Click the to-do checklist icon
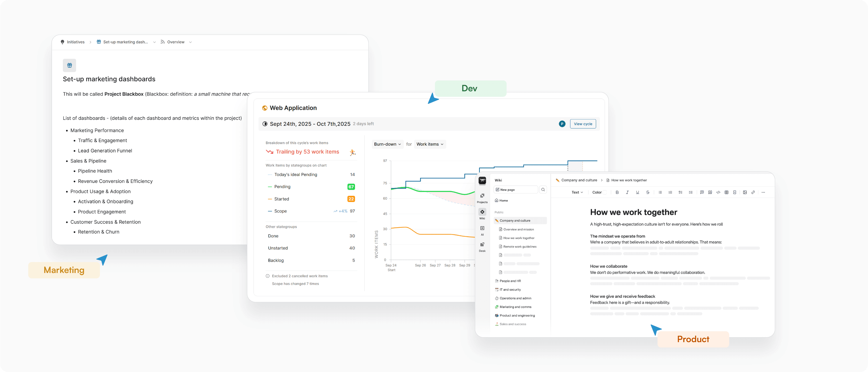This screenshot has height=372, width=868. [x=680, y=192]
